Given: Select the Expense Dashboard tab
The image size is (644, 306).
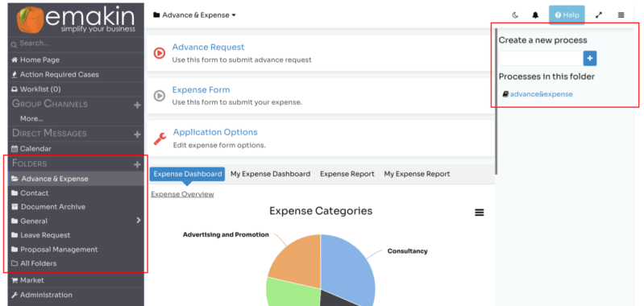Looking at the screenshot, I should pyautogui.click(x=187, y=174).
